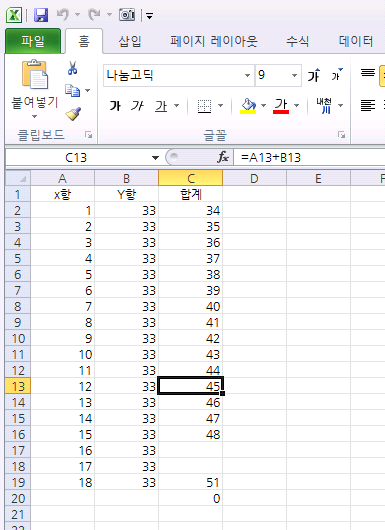Open the undo history dropdown arrow
The image size is (385, 530).
pyautogui.click(x=77, y=15)
